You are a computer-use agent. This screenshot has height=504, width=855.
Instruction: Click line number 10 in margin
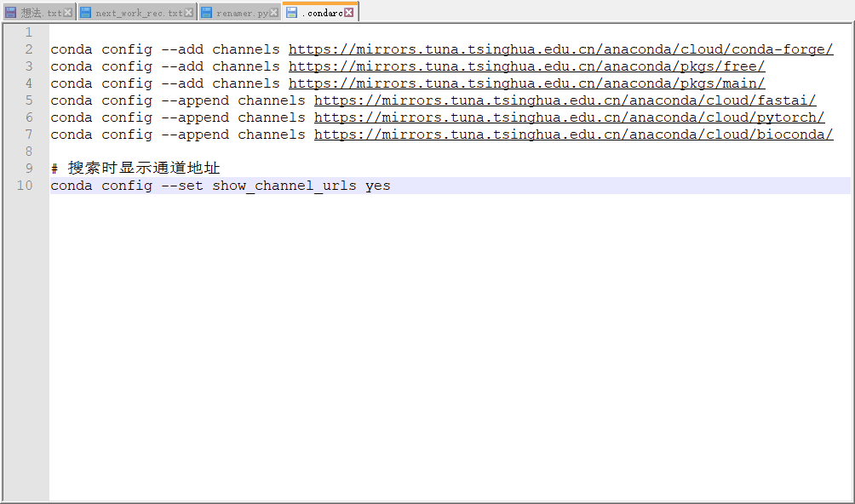[25, 186]
